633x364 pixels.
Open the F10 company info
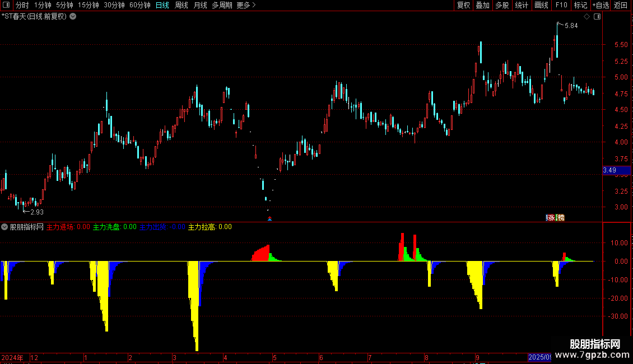tap(561, 5)
